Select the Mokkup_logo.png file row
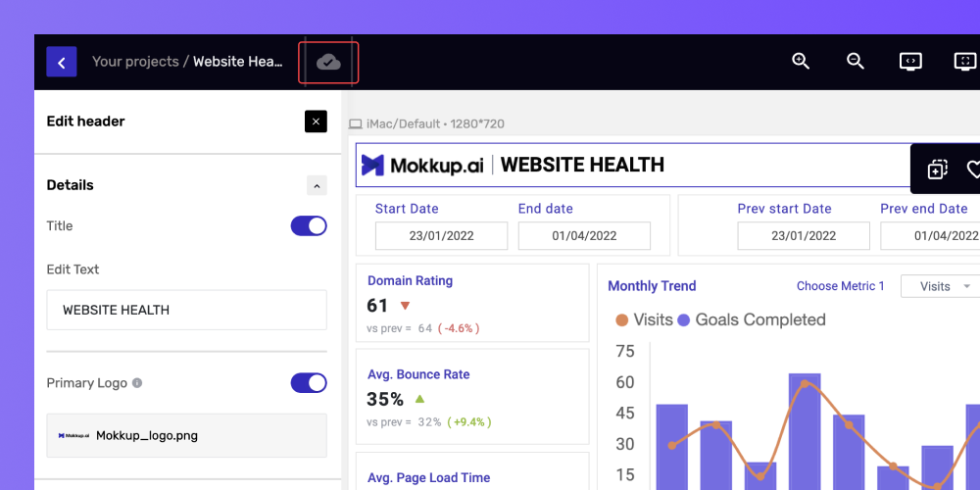Viewport: 980px width, 490px height. pos(186,436)
